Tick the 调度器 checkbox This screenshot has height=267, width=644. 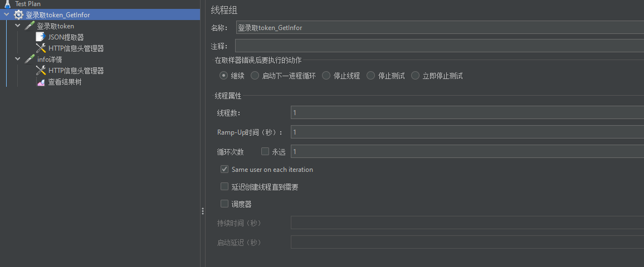pyautogui.click(x=225, y=204)
